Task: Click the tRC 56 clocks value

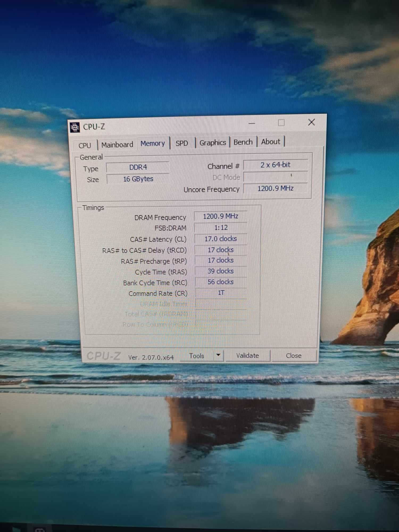Action: pos(221,282)
